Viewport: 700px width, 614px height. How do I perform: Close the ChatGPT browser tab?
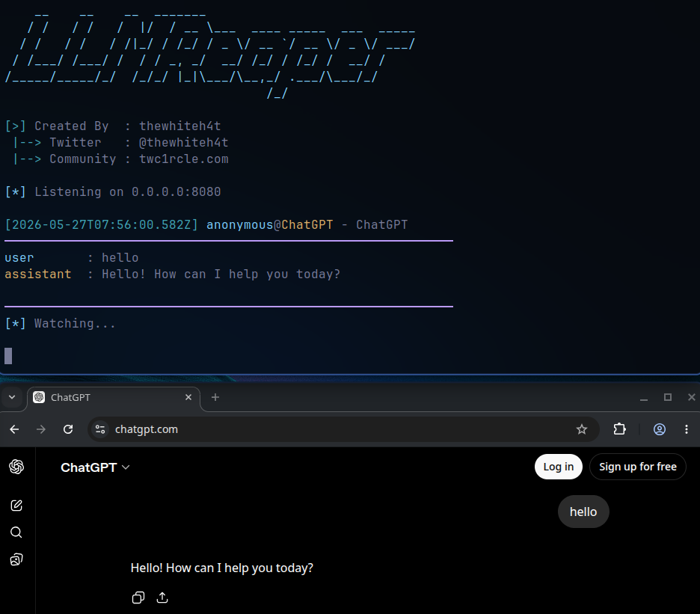pyautogui.click(x=188, y=397)
